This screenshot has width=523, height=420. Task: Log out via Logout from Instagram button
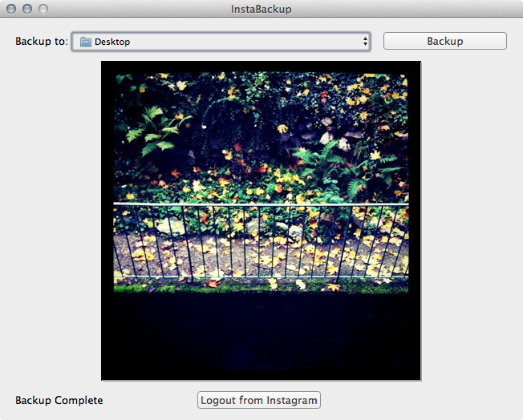click(x=259, y=400)
